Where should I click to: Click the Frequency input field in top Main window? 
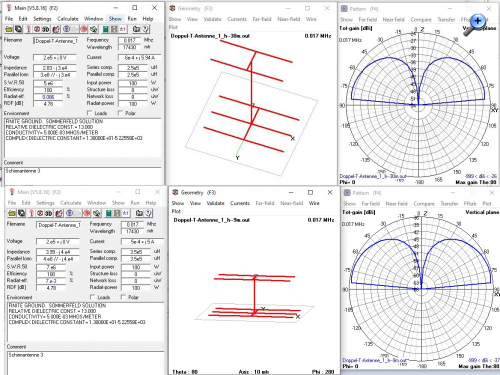click(x=130, y=40)
